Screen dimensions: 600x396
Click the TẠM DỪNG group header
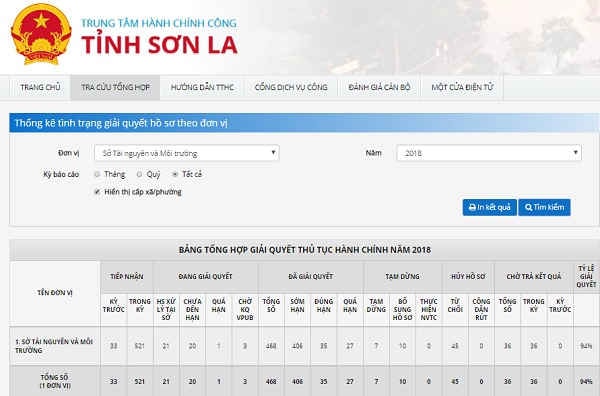click(x=402, y=276)
